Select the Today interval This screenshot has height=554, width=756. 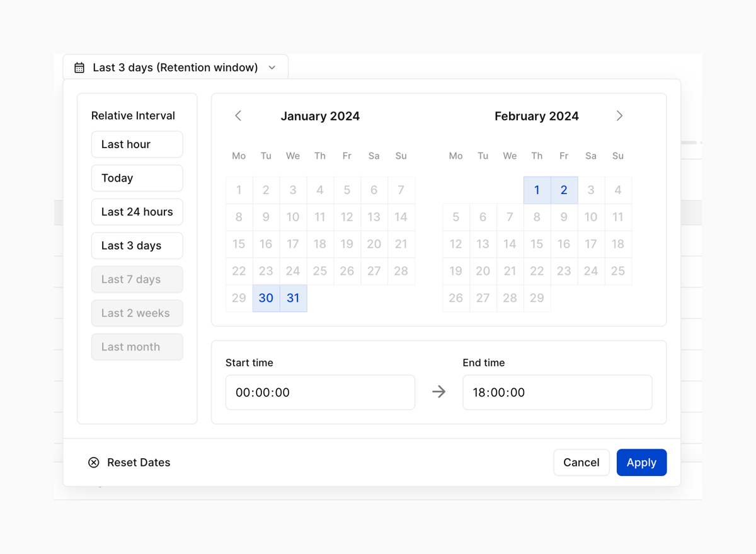pos(137,178)
